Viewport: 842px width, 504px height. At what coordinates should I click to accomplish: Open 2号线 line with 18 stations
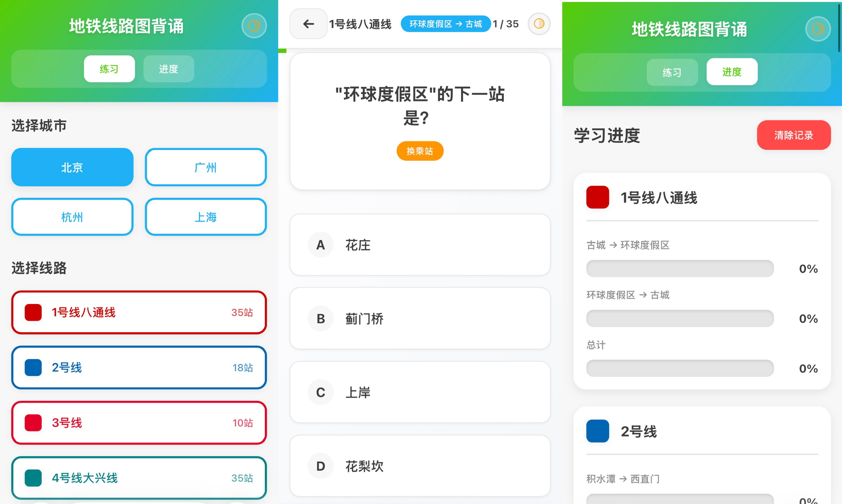tap(139, 367)
